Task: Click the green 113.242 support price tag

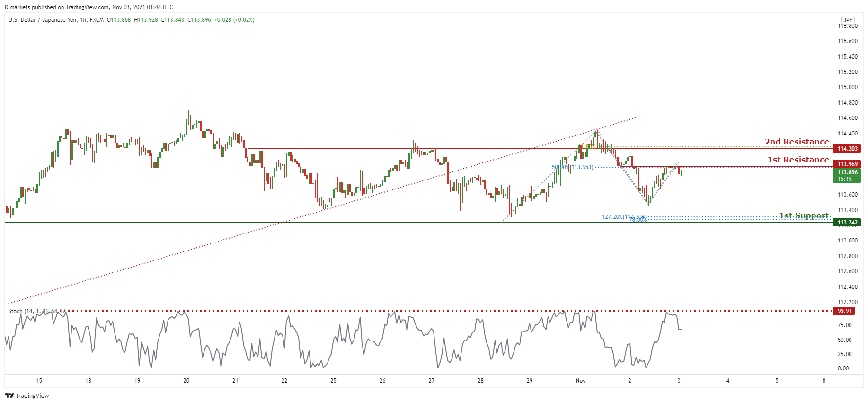Action: pyautogui.click(x=847, y=223)
